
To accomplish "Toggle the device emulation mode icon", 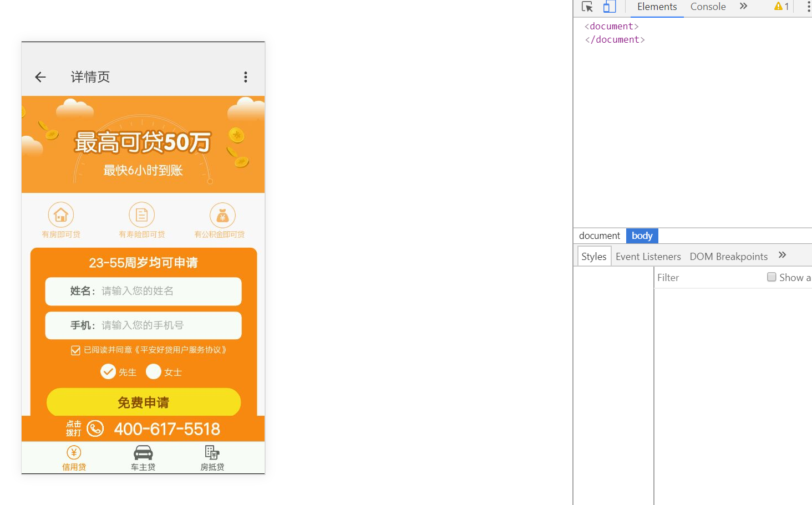I will (609, 7).
